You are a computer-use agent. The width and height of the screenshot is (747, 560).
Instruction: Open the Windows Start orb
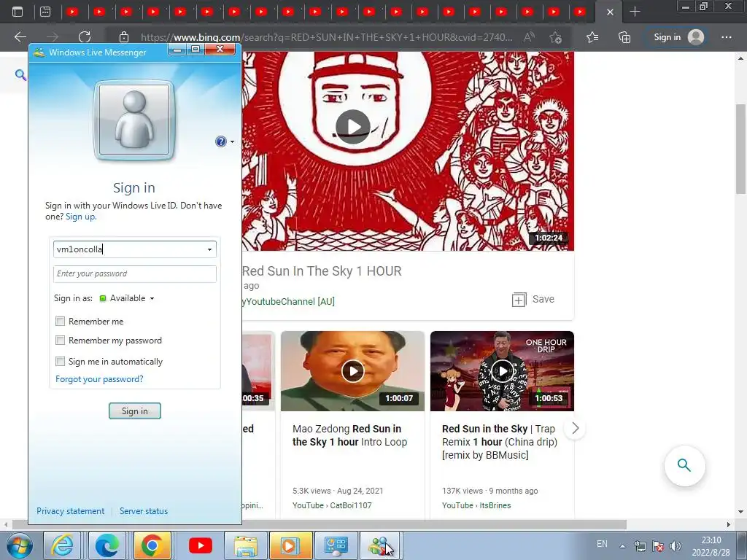tap(19, 545)
